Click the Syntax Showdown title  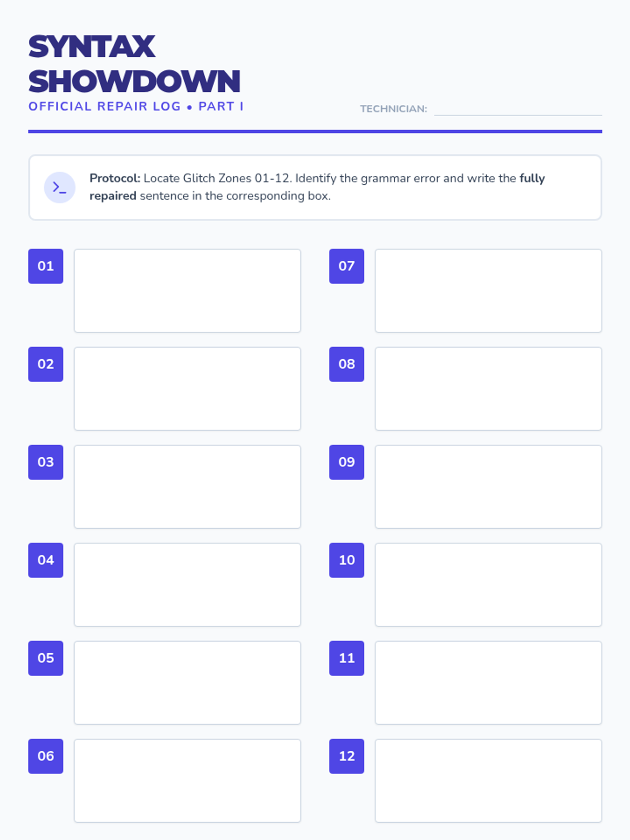pyautogui.click(x=134, y=64)
